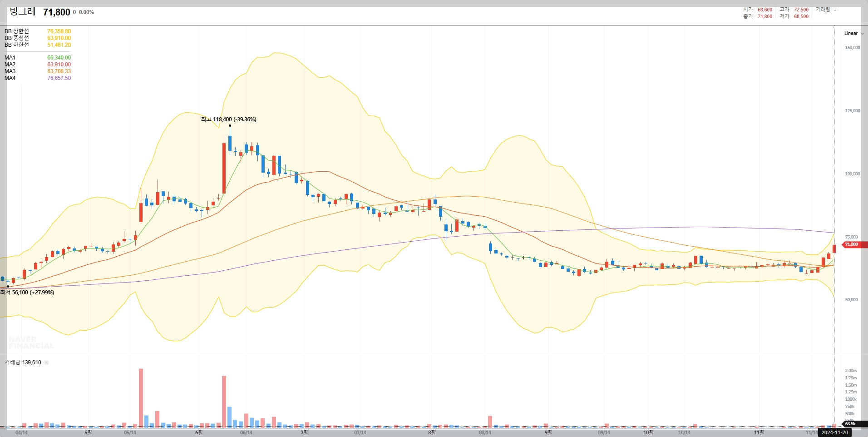Viewport: 868px width, 437px height.
Task: Click the 최고 118,400 high price marker
Action: point(228,119)
